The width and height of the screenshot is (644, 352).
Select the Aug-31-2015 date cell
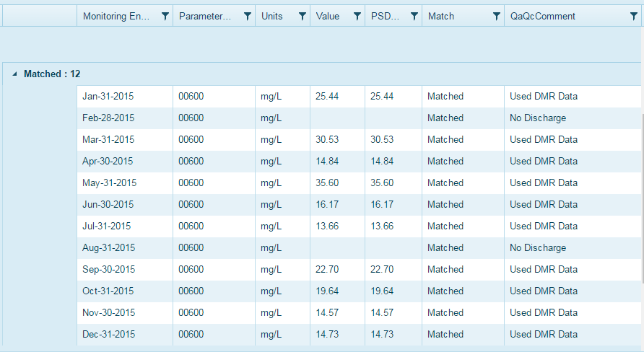[109, 247]
